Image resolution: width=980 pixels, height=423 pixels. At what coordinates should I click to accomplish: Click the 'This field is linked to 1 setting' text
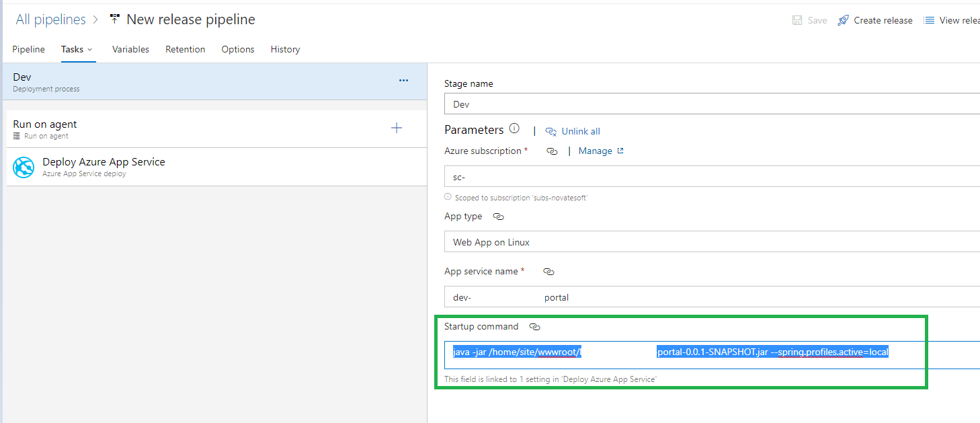pos(550,379)
